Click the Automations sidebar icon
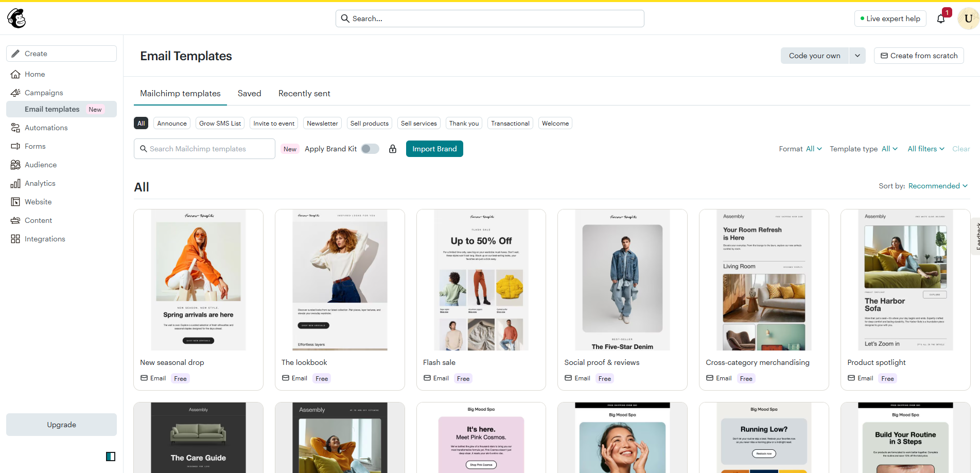Viewport: 980px width, 473px height. 15,128
